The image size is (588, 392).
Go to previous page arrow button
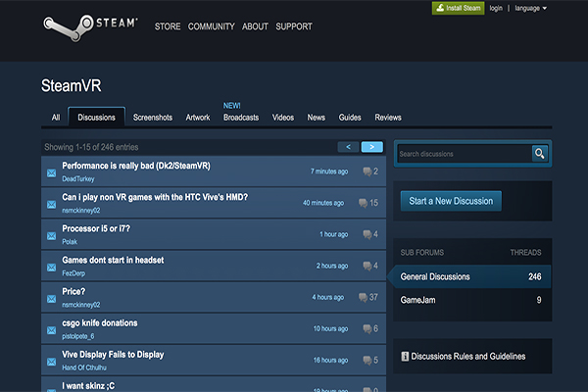pos(348,147)
